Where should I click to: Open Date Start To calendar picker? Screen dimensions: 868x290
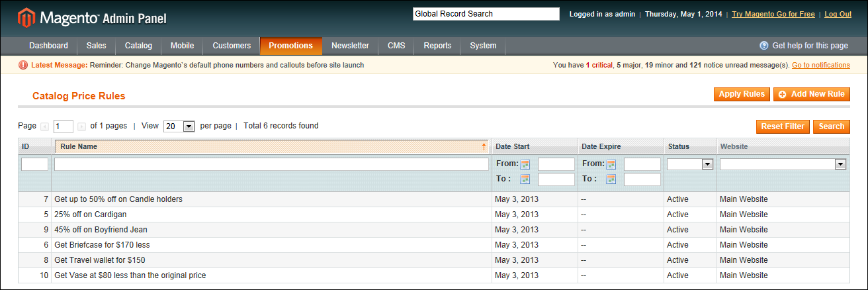click(525, 179)
